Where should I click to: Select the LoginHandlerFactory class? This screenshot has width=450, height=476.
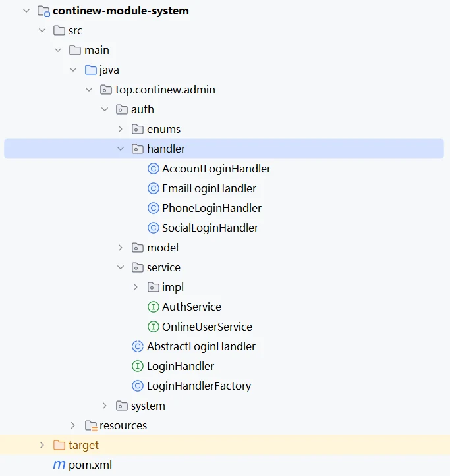(199, 386)
